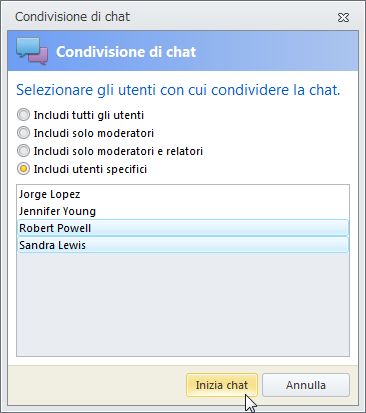Click the window title bar text
Viewport: 366px width, 413px height.
72,17
